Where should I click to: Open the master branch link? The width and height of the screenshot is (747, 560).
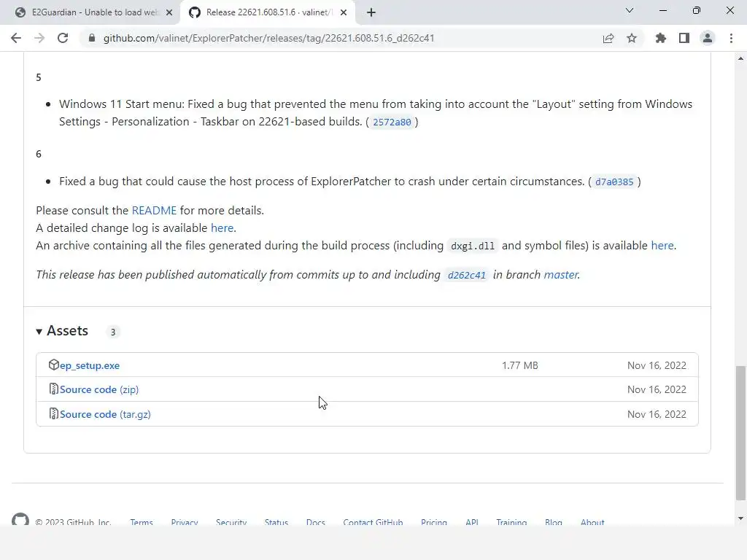pos(561,275)
